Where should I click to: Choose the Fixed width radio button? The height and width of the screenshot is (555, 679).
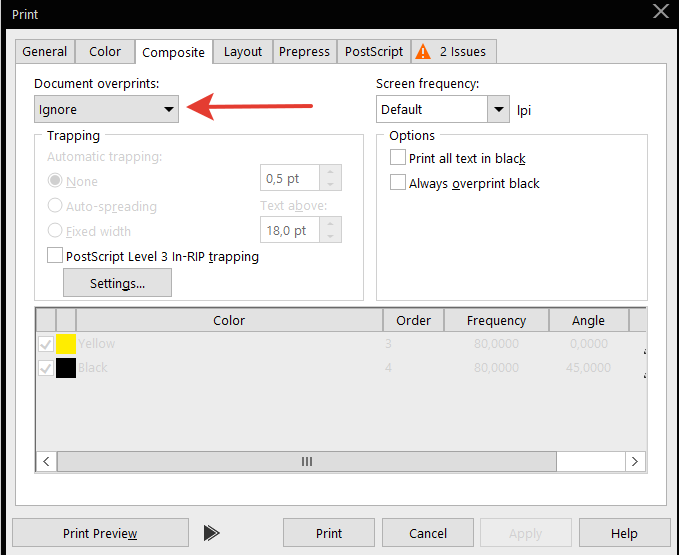point(55,230)
